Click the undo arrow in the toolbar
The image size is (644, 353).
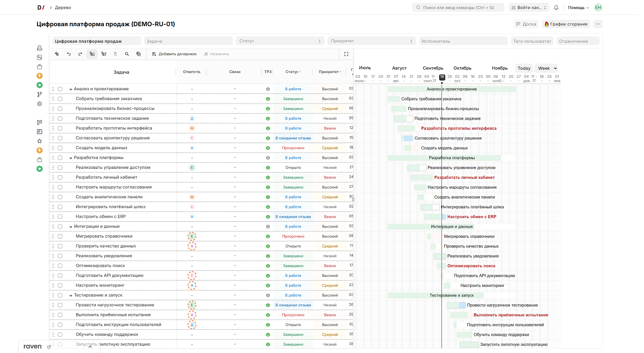(69, 54)
